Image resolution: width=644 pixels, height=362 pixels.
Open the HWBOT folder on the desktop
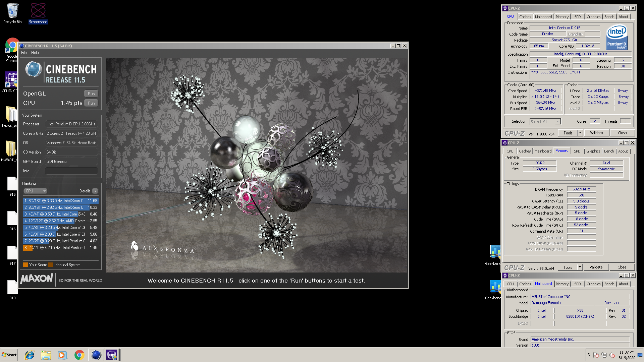coord(11,151)
